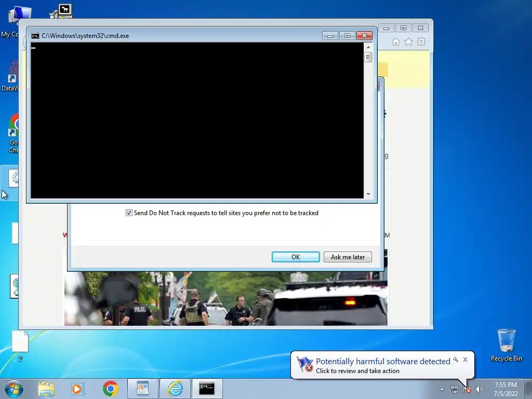Open Windows Explorer from taskbar
The height and width of the screenshot is (399, 532).
[46, 389]
